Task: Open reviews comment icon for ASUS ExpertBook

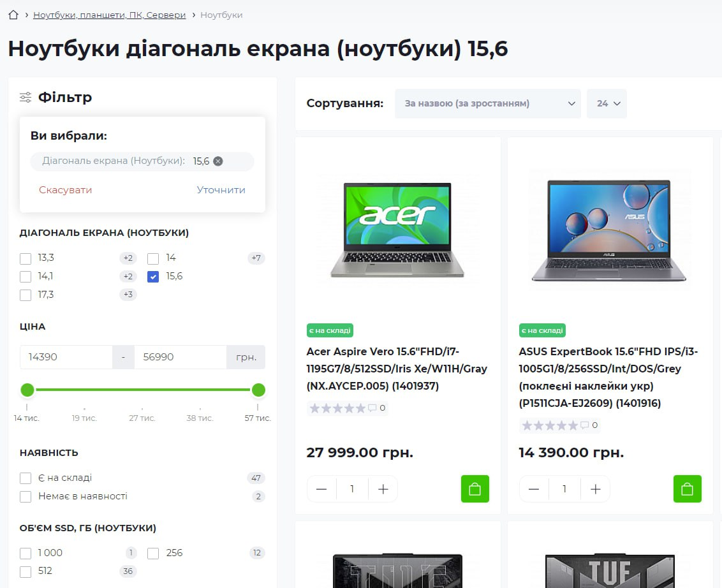Action: tap(585, 425)
